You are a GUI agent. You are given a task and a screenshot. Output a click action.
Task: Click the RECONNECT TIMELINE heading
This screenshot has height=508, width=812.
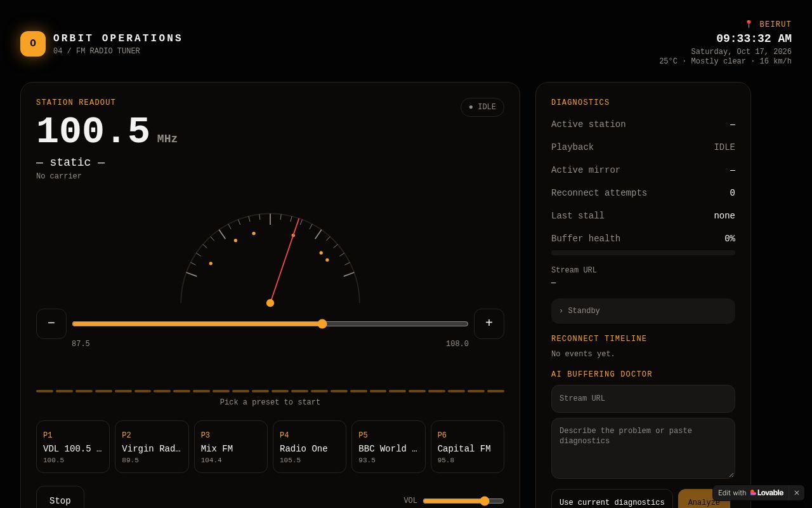pos(599,339)
